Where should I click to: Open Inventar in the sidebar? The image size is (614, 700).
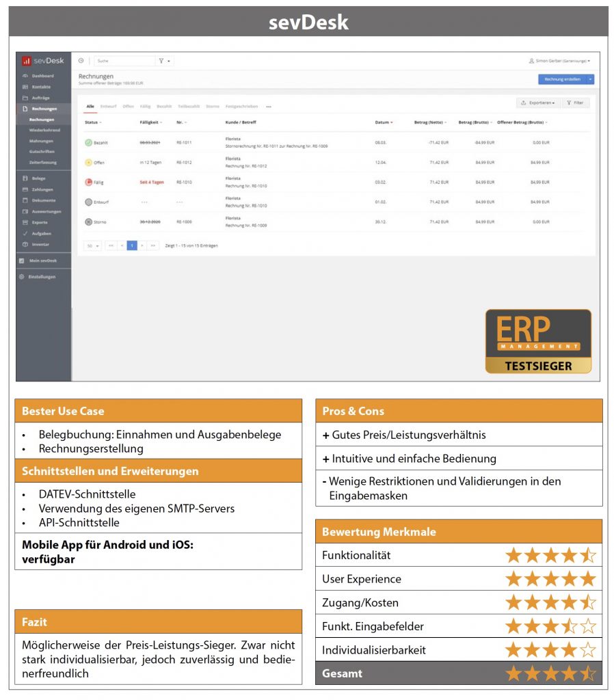(40, 245)
